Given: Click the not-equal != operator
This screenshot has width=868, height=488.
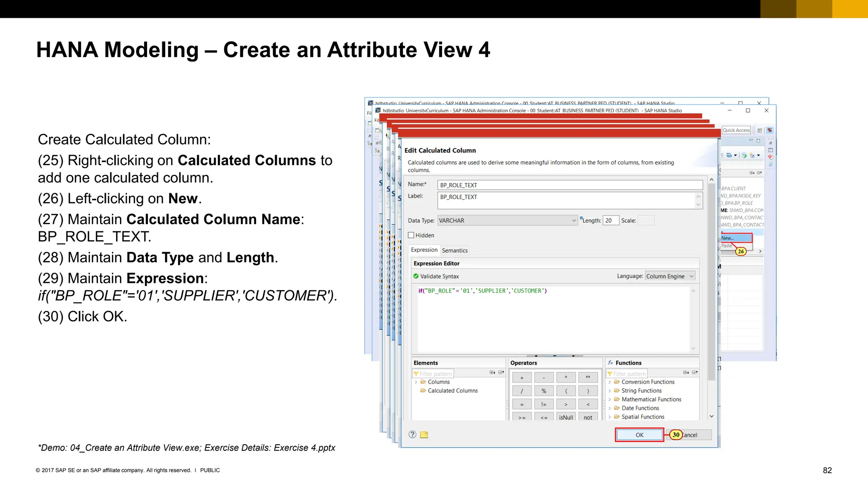Looking at the screenshot, I should [x=544, y=405].
